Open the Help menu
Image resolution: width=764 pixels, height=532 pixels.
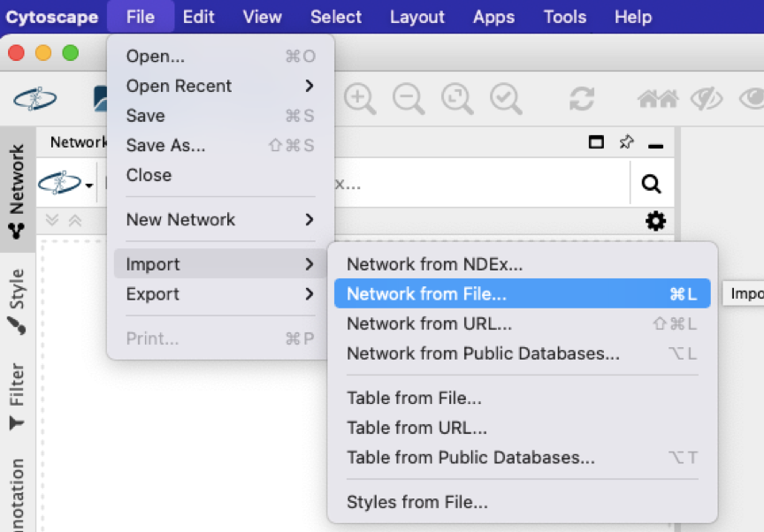click(633, 17)
